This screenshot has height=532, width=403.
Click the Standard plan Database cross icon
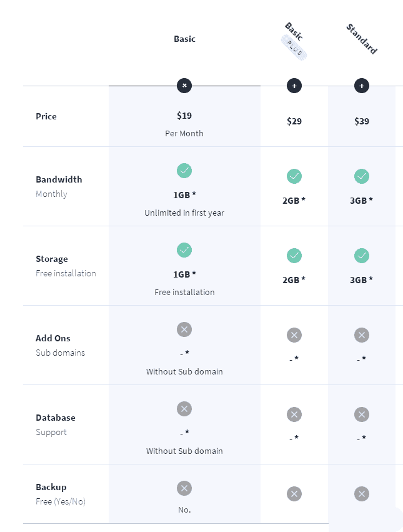(x=362, y=414)
